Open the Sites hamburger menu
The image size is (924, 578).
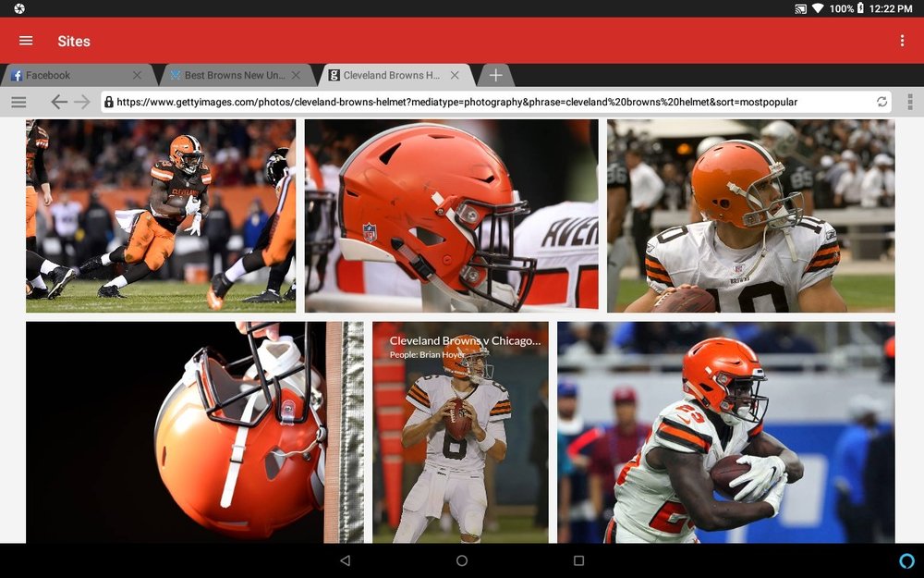[x=26, y=41]
